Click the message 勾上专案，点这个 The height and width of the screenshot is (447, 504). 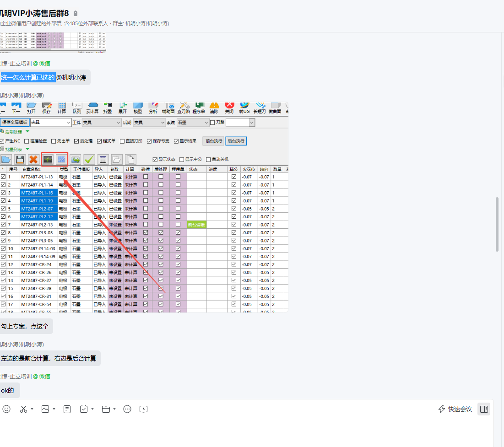click(25, 327)
